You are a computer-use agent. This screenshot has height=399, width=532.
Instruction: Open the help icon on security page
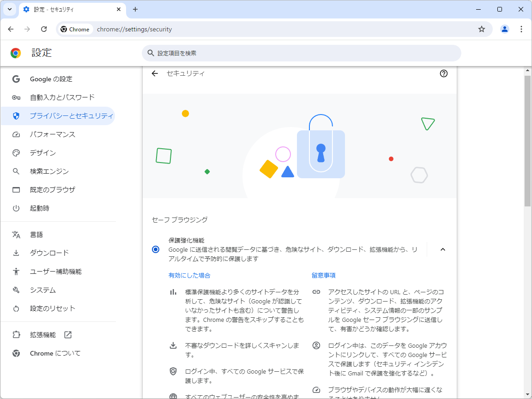click(444, 73)
